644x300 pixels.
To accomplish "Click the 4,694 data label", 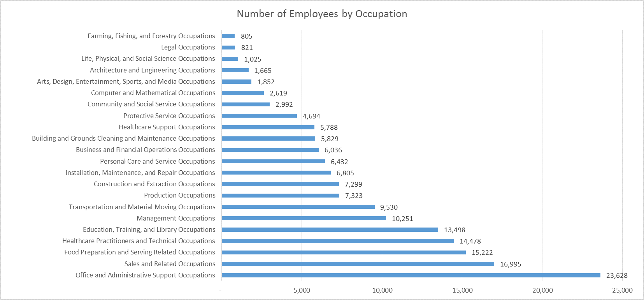I will 311,116.
